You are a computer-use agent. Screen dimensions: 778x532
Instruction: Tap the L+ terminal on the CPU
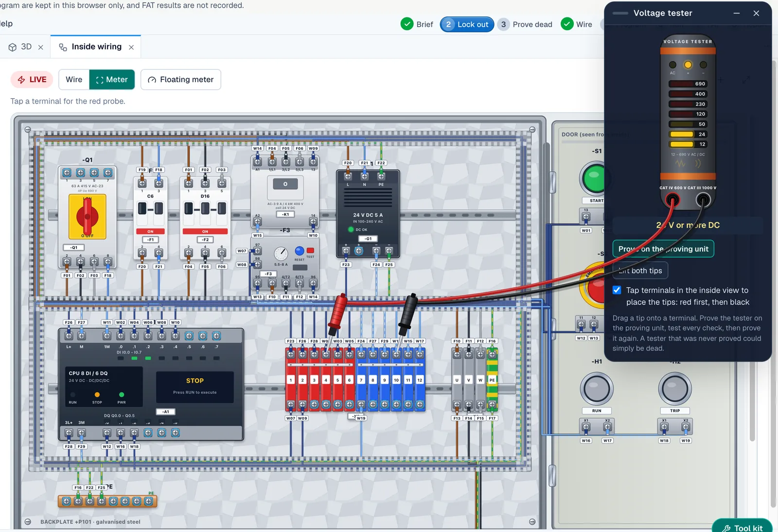pyautogui.click(x=69, y=336)
